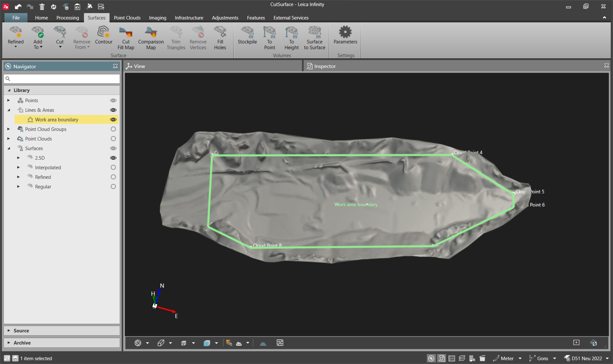The height and width of the screenshot is (364, 613).
Task: Click the Refined surface tool
Action: tap(16, 37)
